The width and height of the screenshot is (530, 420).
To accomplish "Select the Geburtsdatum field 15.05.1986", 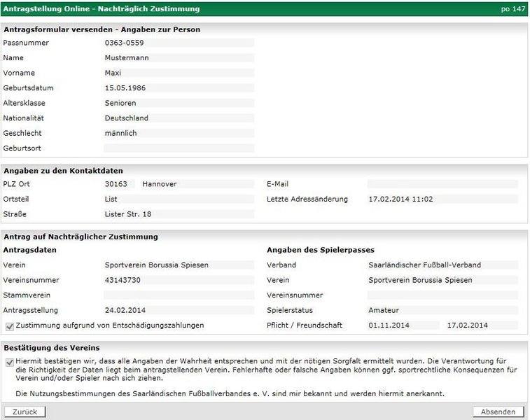I will click(x=179, y=88).
